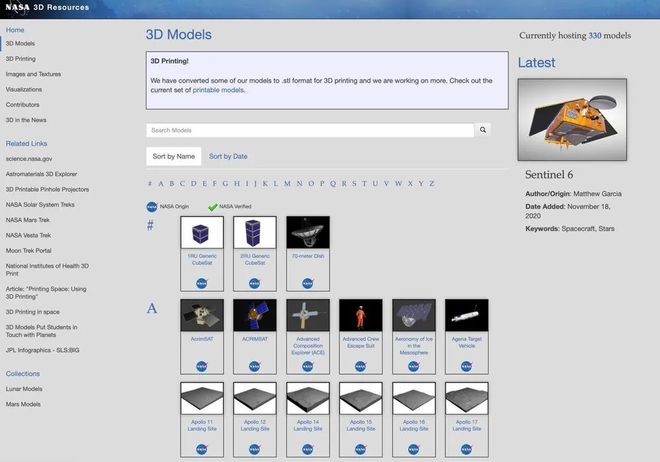Click NASA badge under 70-meter Dish
The height and width of the screenshot is (462, 660).
(308, 283)
